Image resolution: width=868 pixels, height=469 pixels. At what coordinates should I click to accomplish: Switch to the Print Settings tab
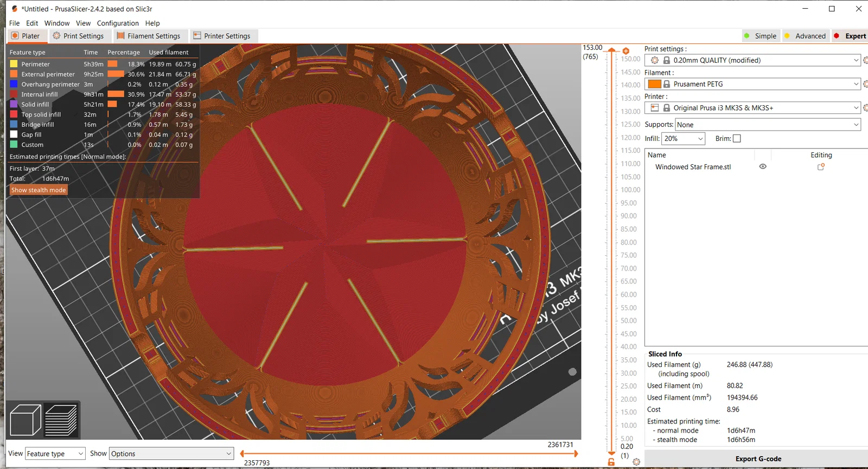(x=78, y=36)
